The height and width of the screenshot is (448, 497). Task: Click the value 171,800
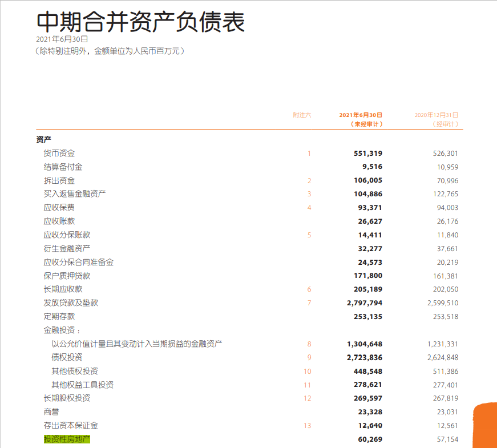368,276
